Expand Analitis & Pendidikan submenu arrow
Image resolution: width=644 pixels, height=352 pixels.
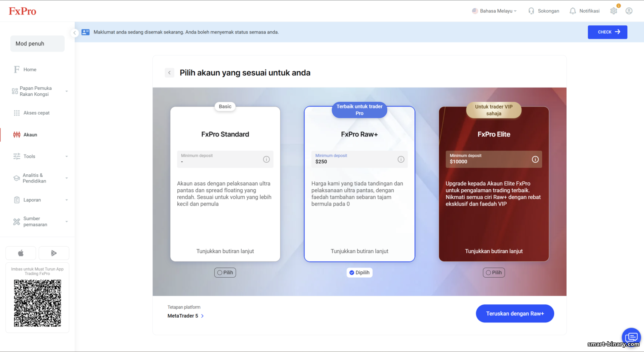(x=67, y=178)
